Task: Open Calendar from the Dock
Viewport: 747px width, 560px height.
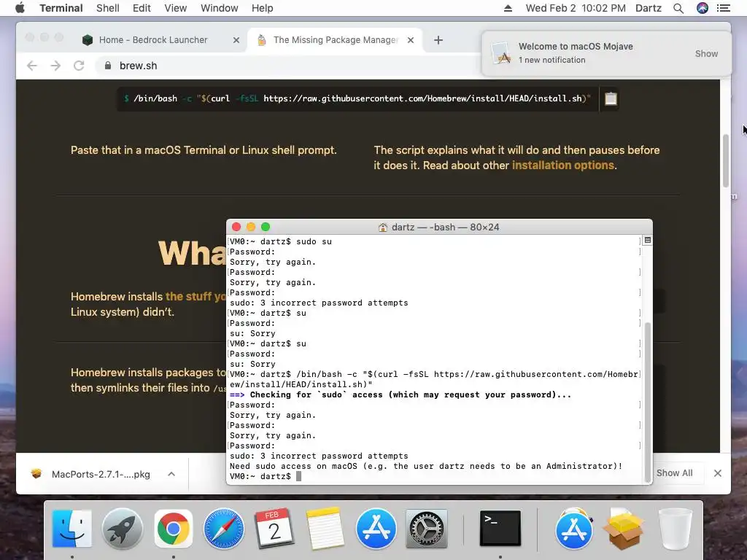Action: (274, 528)
